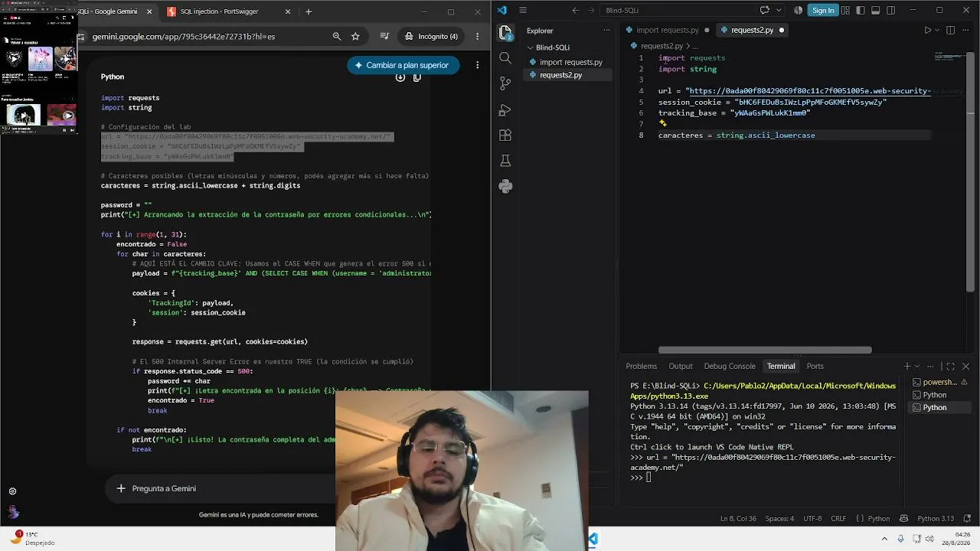Create a new terminal with the plus button
The height and width of the screenshot is (551, 980).
pos(907,367)
